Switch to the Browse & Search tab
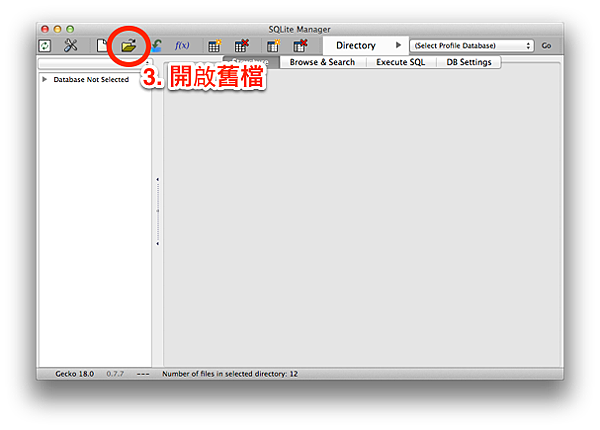The height and width of the screenshot is (430, 600). (x=322, y=62)
